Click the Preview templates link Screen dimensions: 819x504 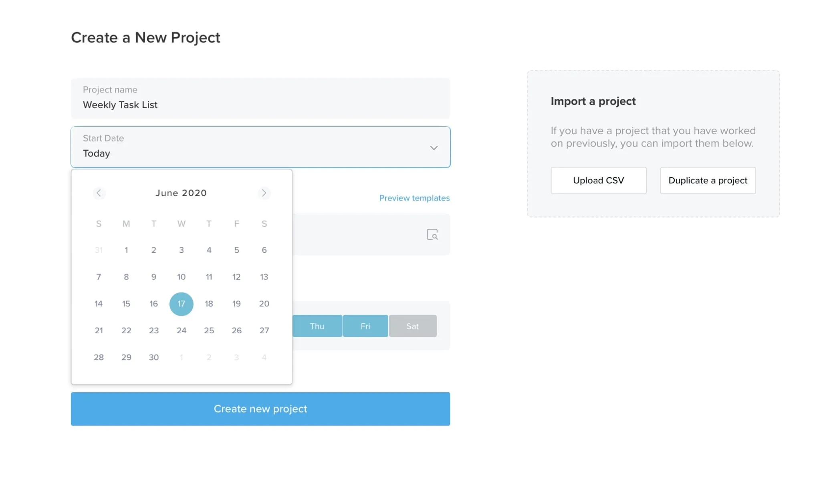point(415,198)
